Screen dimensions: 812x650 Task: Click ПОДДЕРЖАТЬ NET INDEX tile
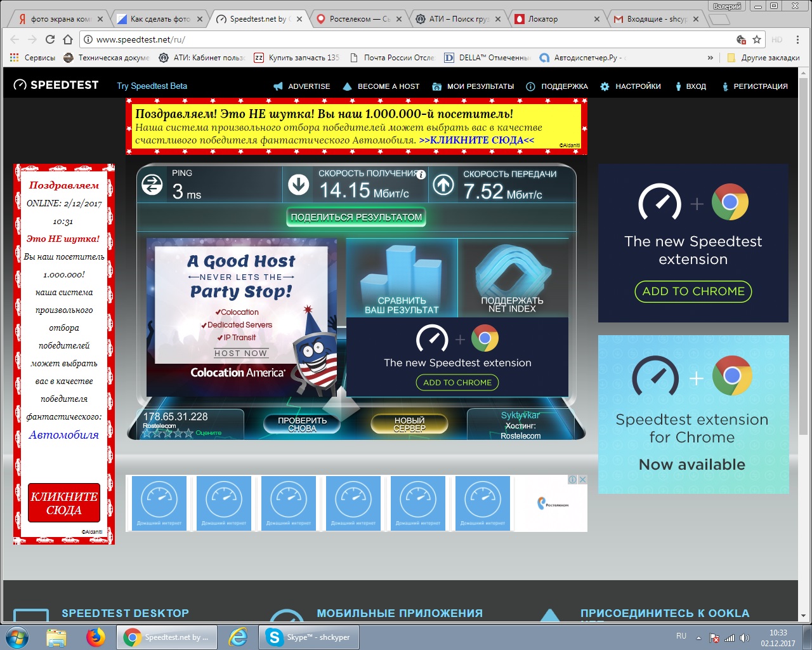[x=513, y=277]
